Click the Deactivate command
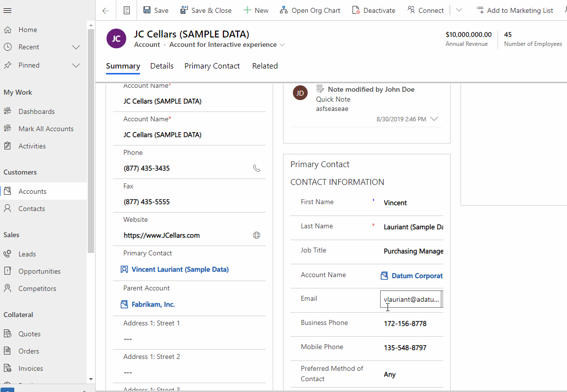The height and width of the screenshot is (392, 567). pyautogui.click(x=374, y=10)
